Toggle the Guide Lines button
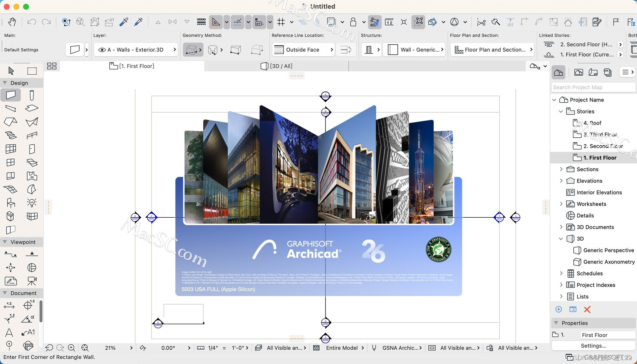 (216, 22)
